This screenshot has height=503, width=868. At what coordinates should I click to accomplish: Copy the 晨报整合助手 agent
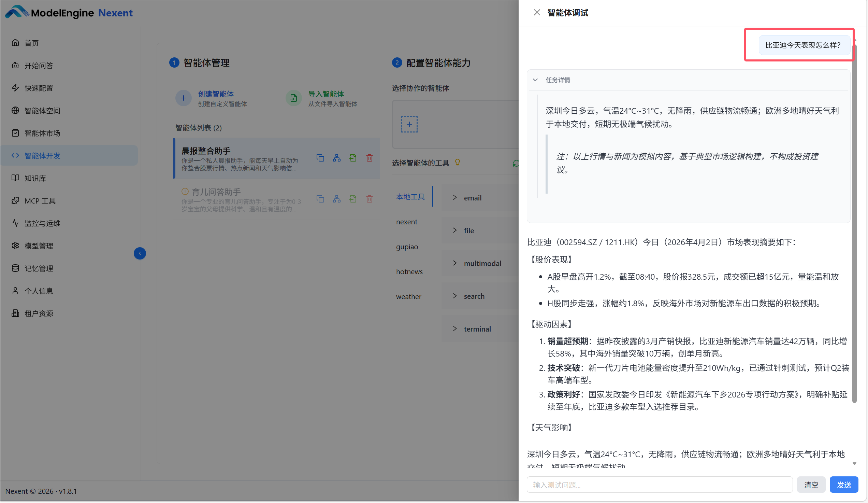[320, 158]
